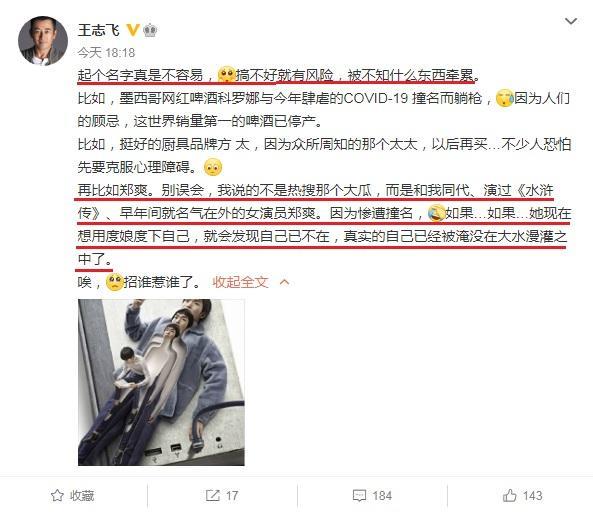
Task: Open the 今天 18:18 timestamp link
Action: click(106, 52)
